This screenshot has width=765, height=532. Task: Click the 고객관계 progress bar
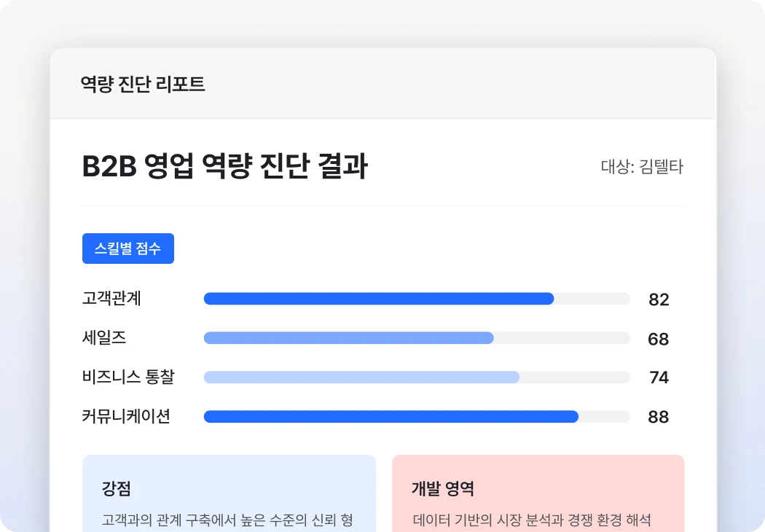[x=417, y=299]
